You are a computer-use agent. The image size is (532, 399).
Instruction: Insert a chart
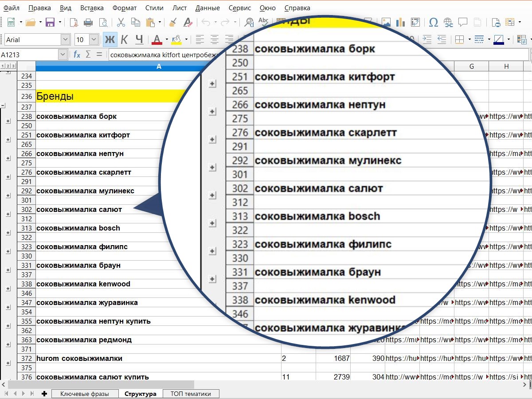point(401,22)
